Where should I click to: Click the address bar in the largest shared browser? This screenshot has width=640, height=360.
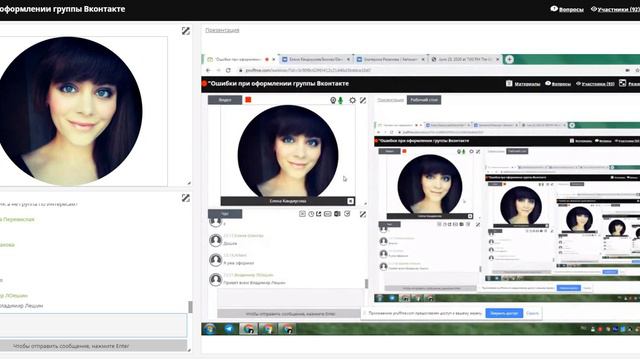[429, 70]
